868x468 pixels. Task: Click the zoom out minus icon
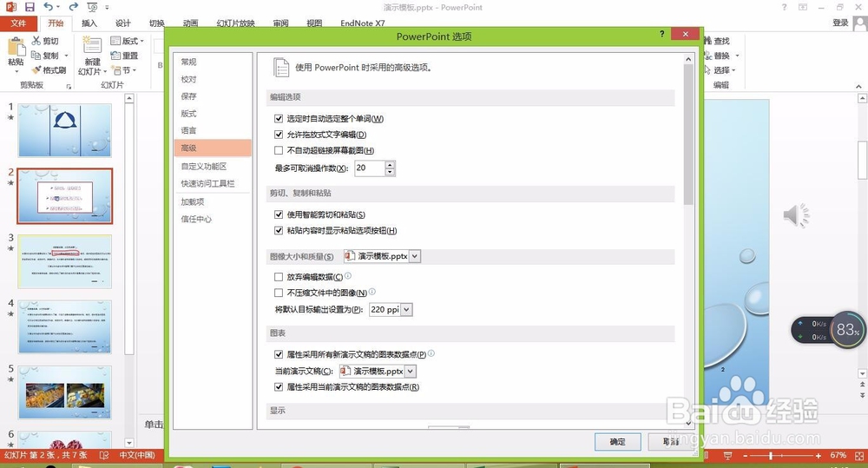(x=745, y=455)
